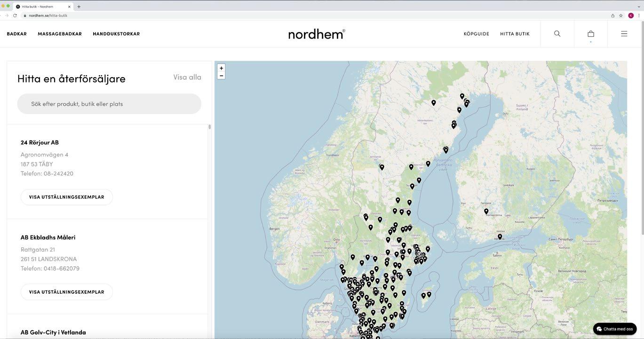Select the store name AB Ekbladhs Måleri
Image resolution: width=644 pixels, height=339 pixels.
(x=48, y=237)
